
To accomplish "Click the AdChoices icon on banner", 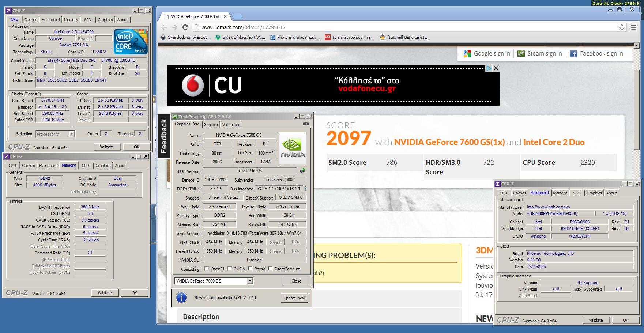I will pyautogui.click(x=489, y=68).
